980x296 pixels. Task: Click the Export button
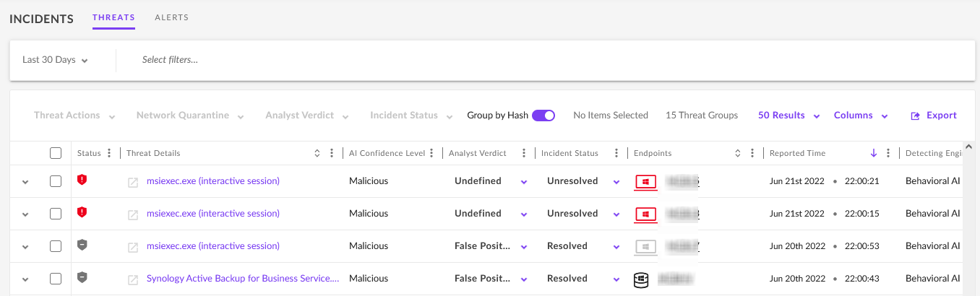click(934, 116)
